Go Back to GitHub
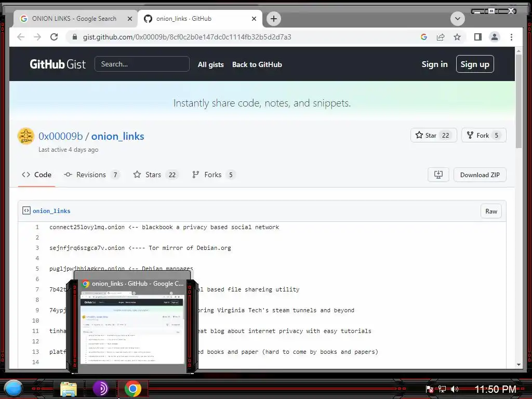The image size is (532, 399). [x=257, y=64]
